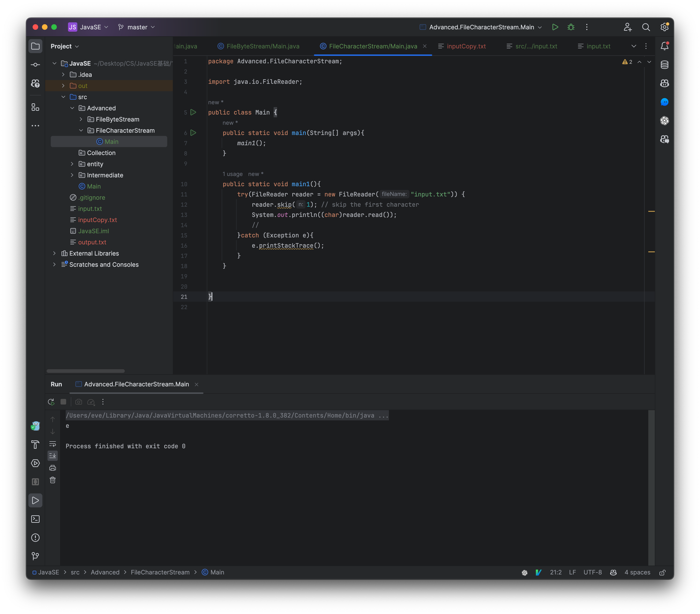700x614 pixels.
Task: Select input.txt file in project tree
Action: [91, 208]
